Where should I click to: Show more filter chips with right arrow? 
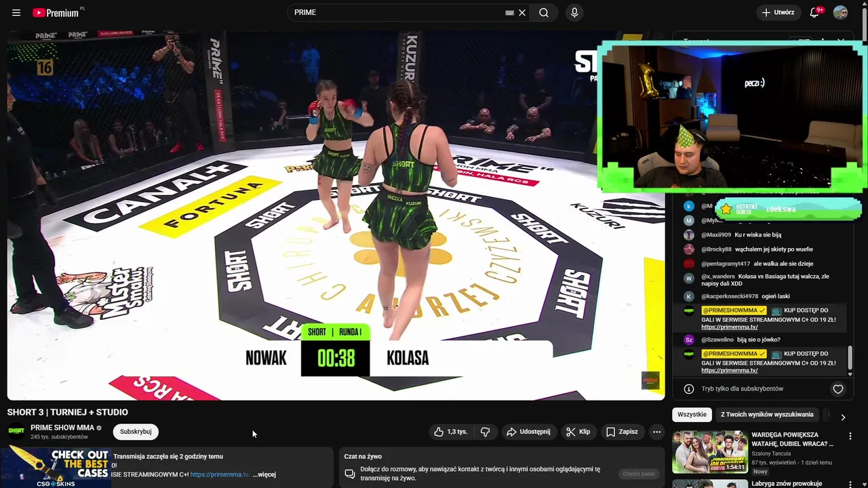pos(843,418)
